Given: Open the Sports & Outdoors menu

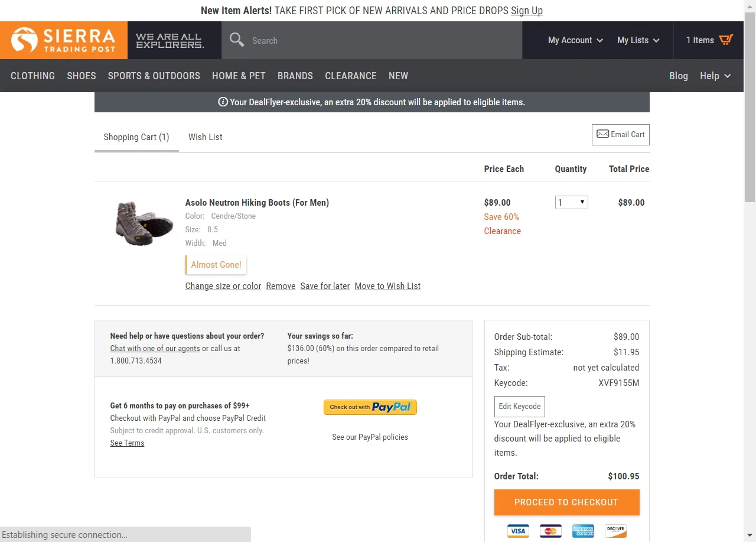Looking at the screenshot, I should 154,76.
